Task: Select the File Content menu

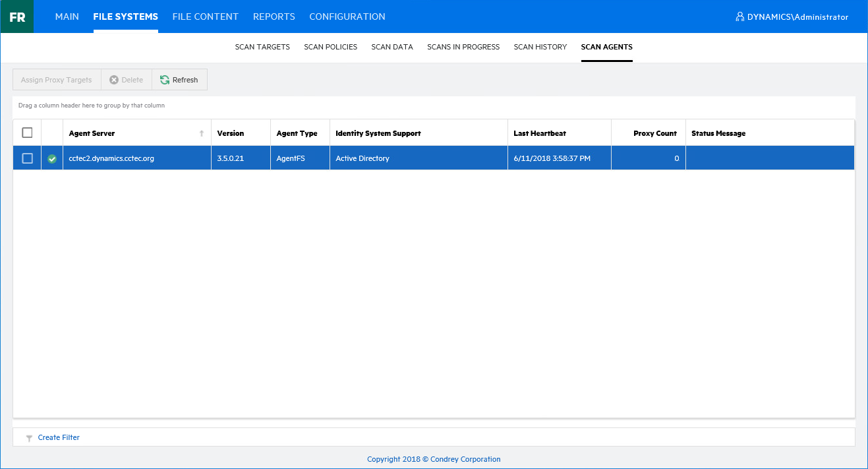Action: [x=205, y=16]
